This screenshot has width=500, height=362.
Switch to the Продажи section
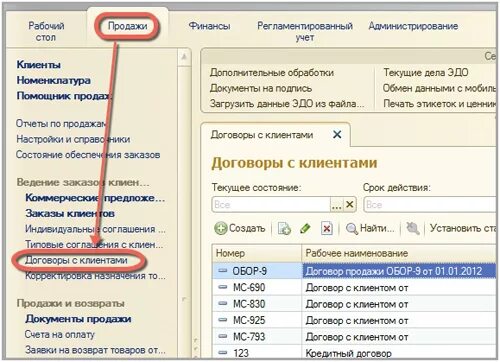[127, 26]
